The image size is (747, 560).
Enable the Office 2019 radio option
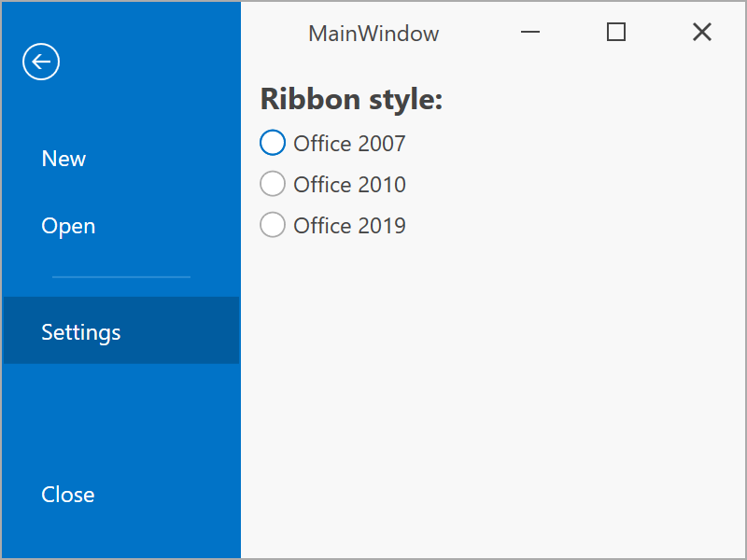click(272, 225)
